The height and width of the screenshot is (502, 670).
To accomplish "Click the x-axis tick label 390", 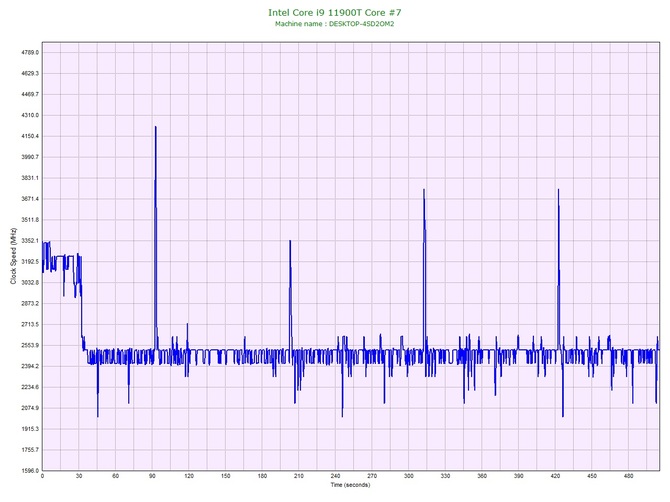I will (519, 476).
